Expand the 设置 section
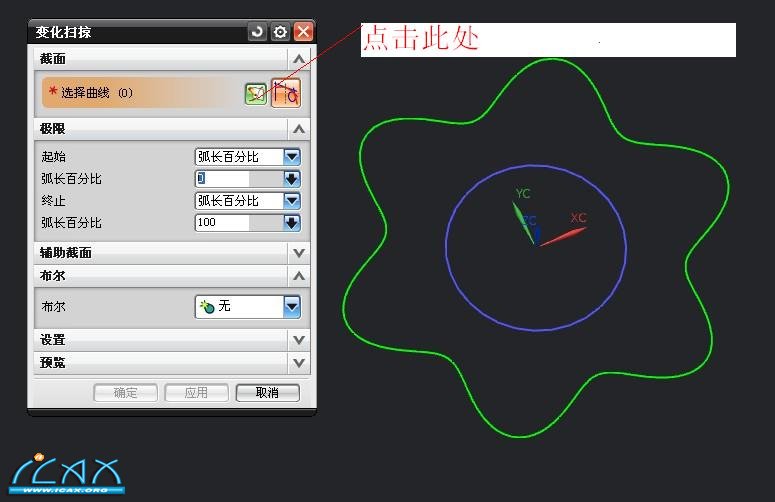 coord(298,340)
